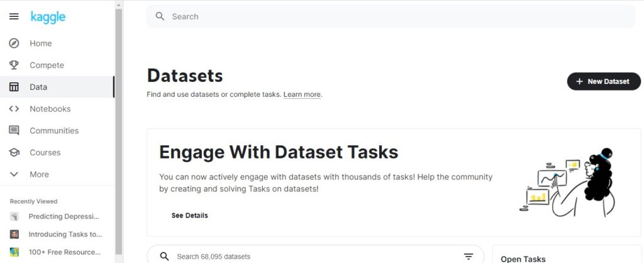Viewport: 644px width, 263px height.
Task: Expand the More sidebar section
Action: [57, 174]
